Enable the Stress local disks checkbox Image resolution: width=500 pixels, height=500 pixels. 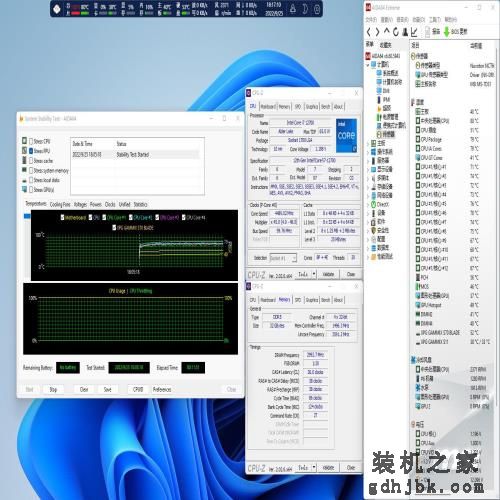tap(31, 180)
